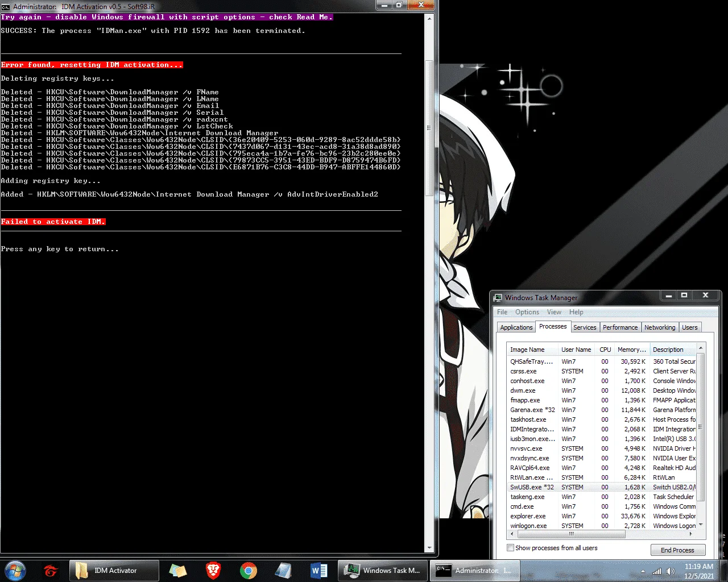Switch to Administrator cmd taskbar button

pos(474,570)
